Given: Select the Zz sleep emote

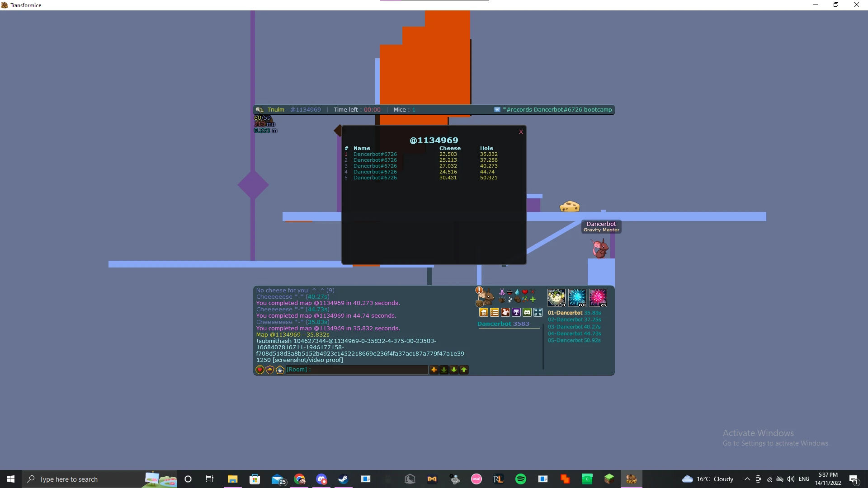Looking at the screenshot, I should (509, 299).
